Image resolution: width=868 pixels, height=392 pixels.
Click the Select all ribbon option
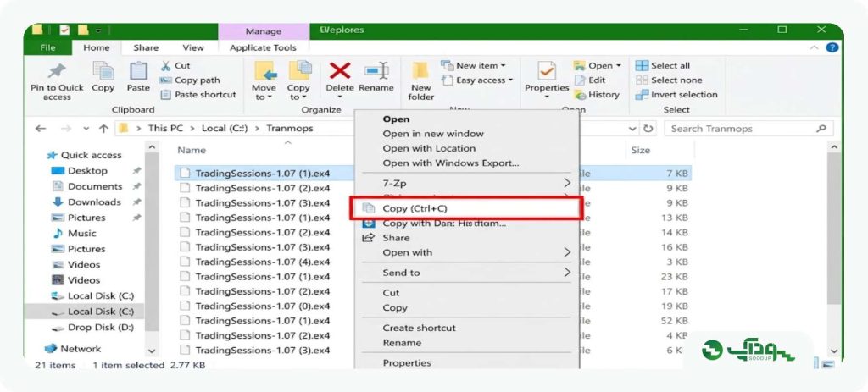coord(663,65)
